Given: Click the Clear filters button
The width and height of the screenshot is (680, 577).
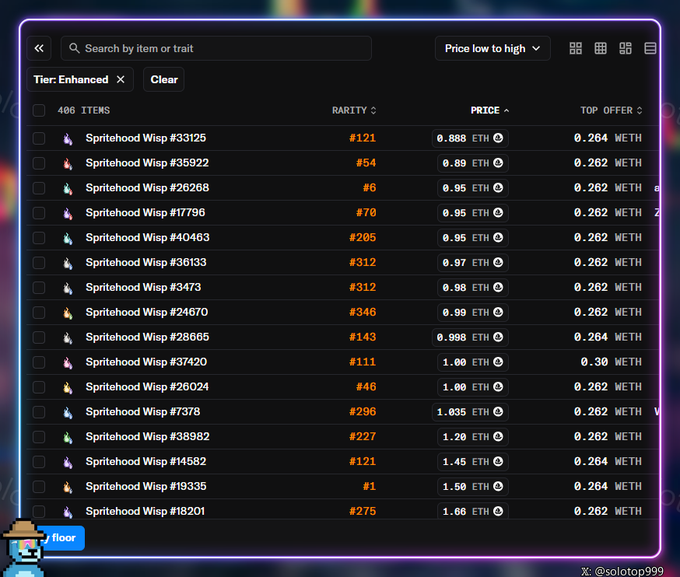Looking at the screenshot, I should click(x=164, y=79).
